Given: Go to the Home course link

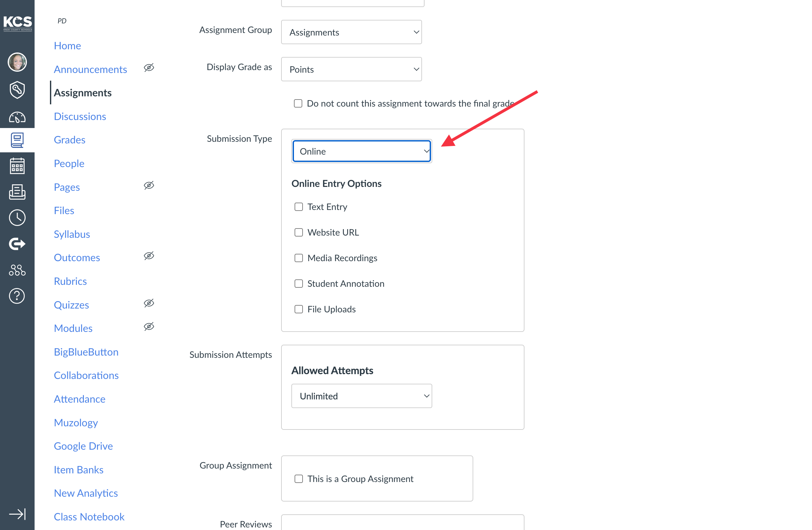Looking at the screenshot, I should [x=67, y=46].
